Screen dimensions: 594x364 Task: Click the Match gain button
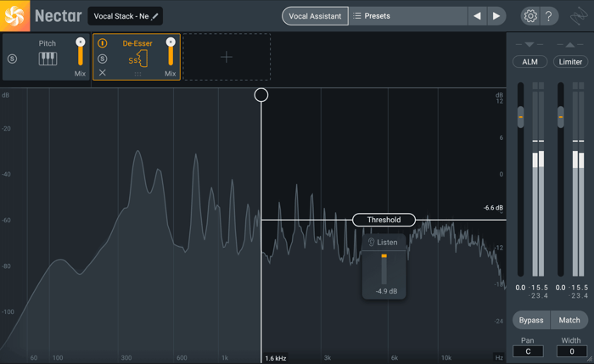pyautogui.click(x=569, y=320)
